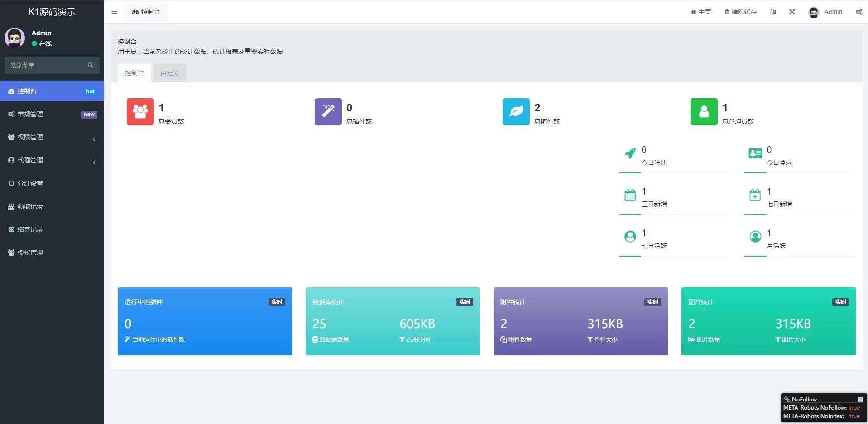Open Admin user menu in top bar
Image resolution: width=868 pixels, height=424 pixels.
pos(825,12)
